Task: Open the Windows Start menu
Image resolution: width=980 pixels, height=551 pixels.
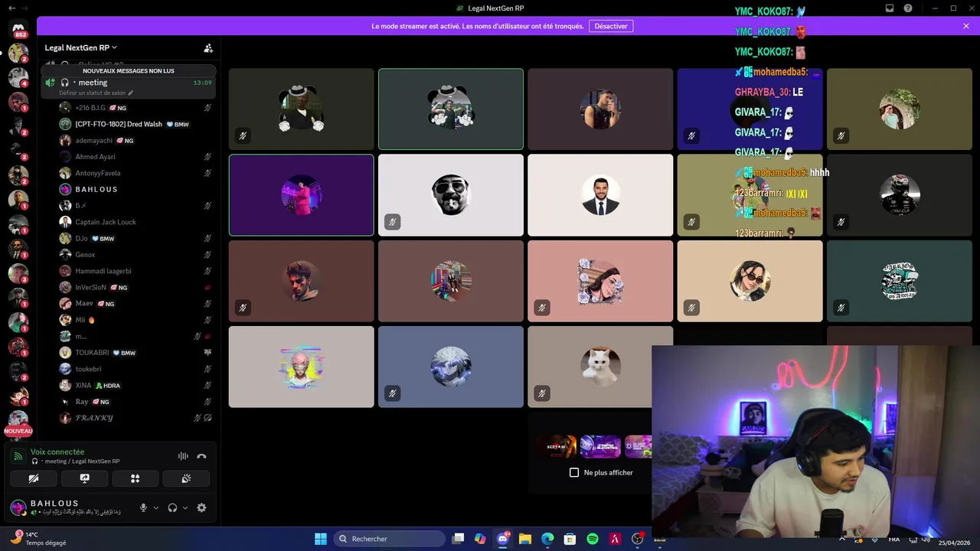Action: (x=321, y=539)
